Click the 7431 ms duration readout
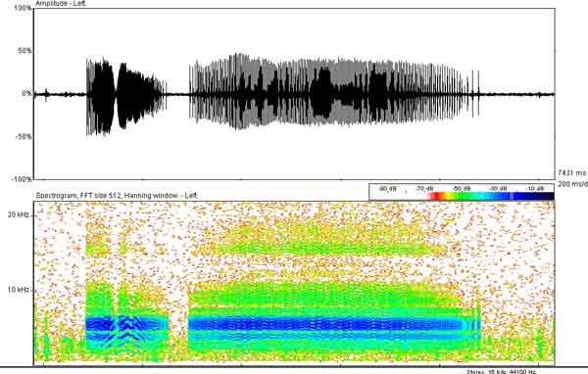Image resolution: width=588 pixels, height=374 pixels. tap(571, 173)
